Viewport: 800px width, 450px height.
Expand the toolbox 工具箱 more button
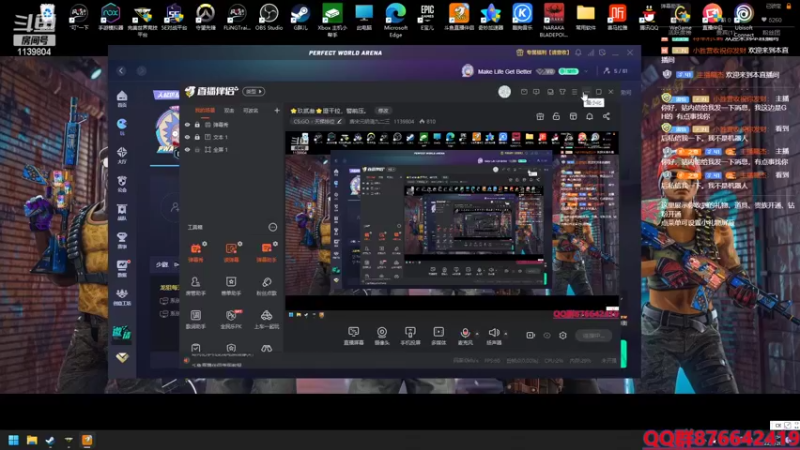coord(272,227)
